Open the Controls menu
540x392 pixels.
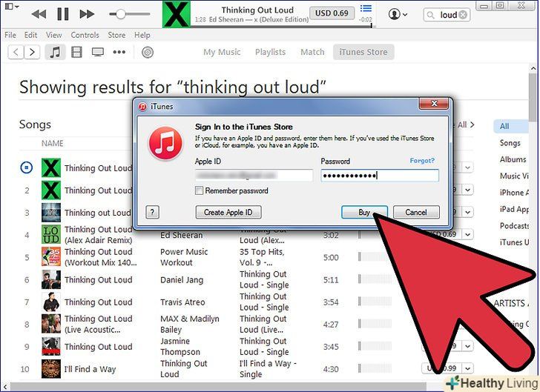tap(85, 35)
